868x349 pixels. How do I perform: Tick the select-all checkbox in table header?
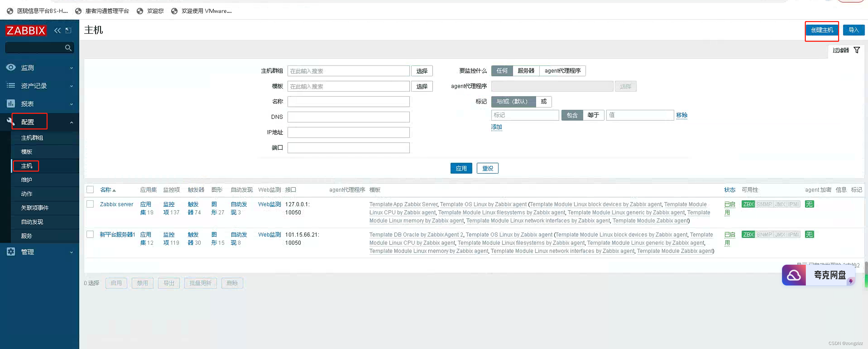pyautogui.click(x=90, y=190)
